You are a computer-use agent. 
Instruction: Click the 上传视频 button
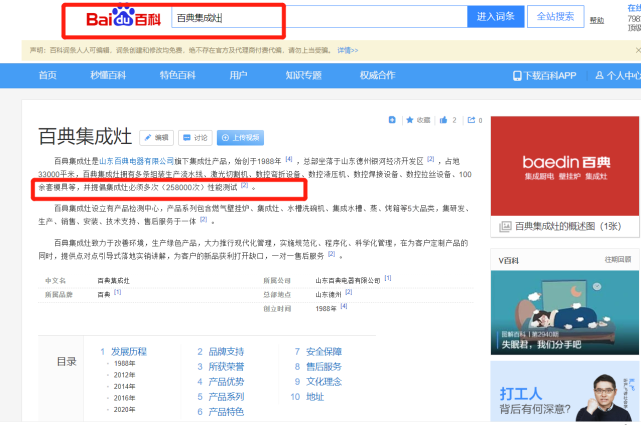240,138
